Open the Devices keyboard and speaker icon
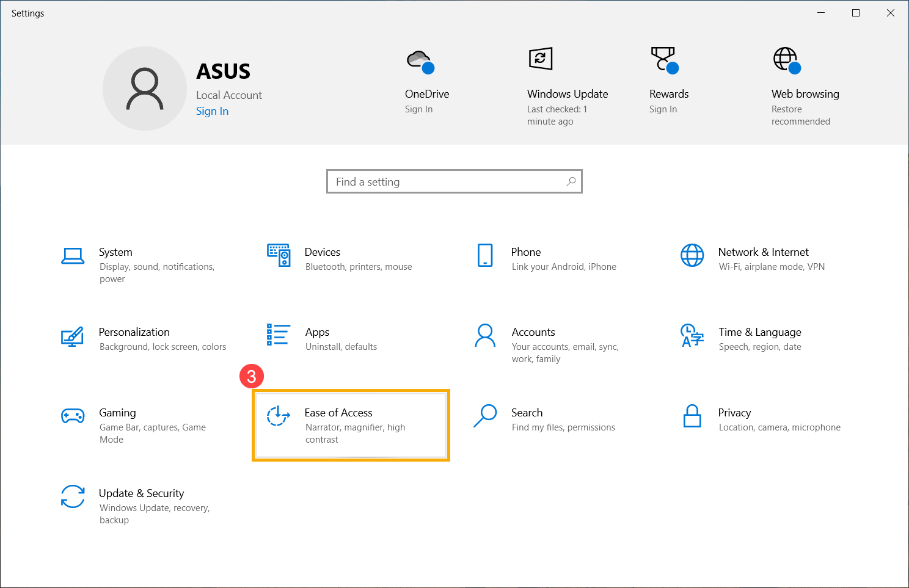The height and width of the screenshot is (588, 909). 279,255
